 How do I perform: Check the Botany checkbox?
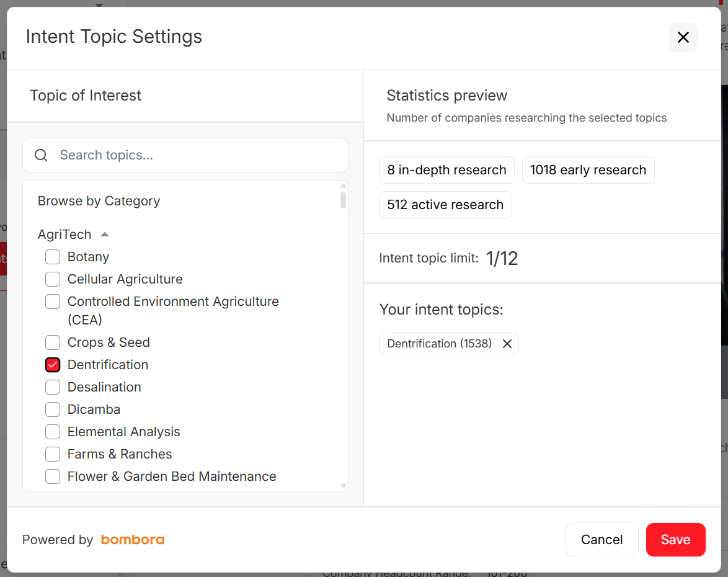coord(53,257)
